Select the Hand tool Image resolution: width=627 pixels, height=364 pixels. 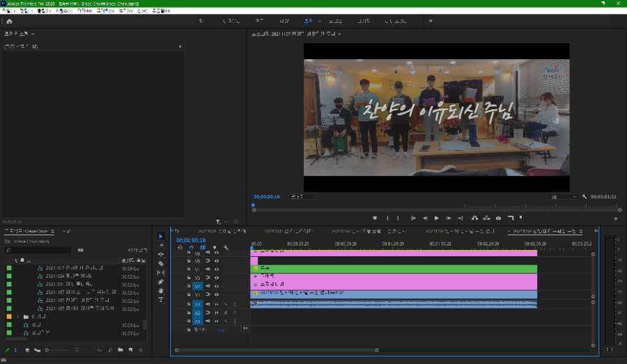[161, 290]
